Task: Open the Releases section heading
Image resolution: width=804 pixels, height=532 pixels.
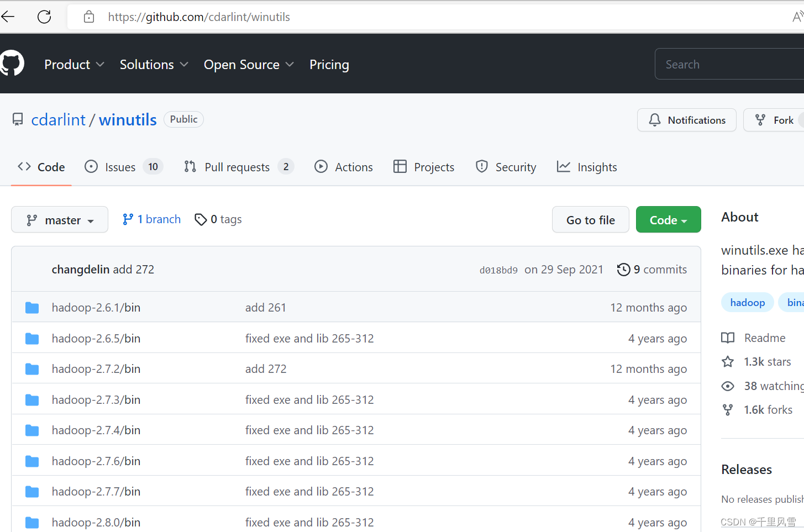Action: pyautogui.click(x=747, y=470)
